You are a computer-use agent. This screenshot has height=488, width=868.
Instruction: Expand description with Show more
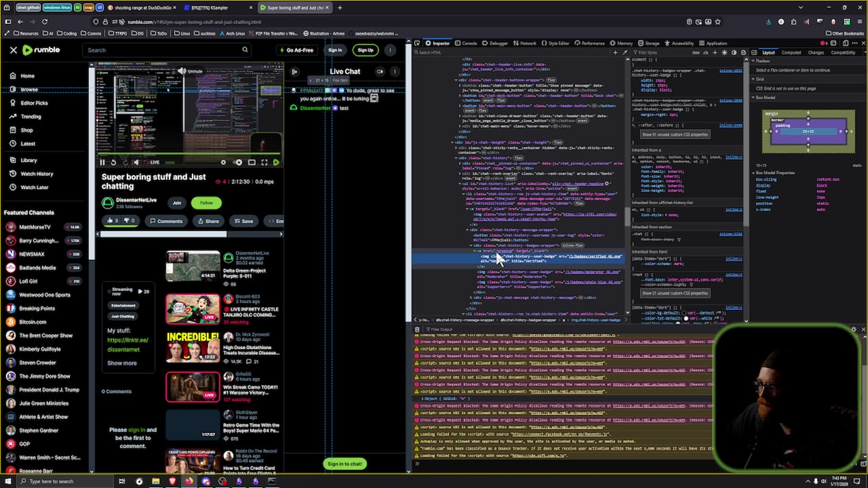pos(122,363)
